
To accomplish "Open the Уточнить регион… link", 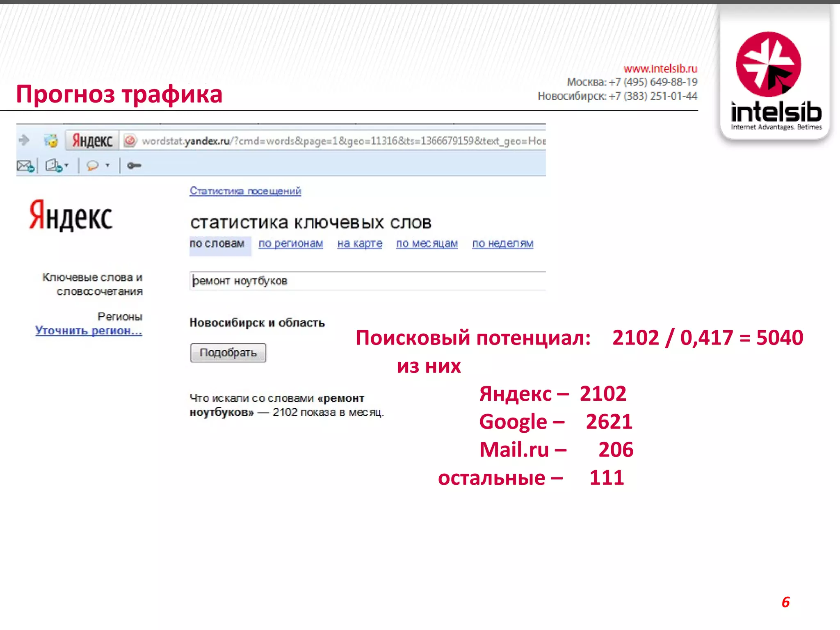I will pyautogui.click(x=89, y=331).
